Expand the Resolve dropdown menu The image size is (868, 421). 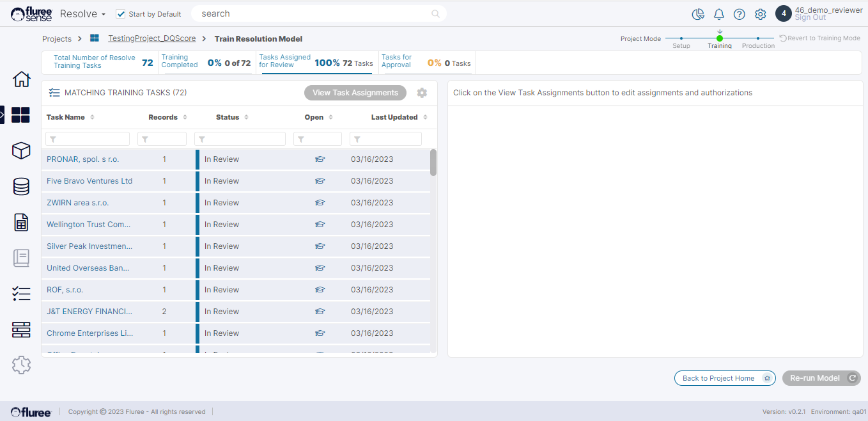pos(83,14)
